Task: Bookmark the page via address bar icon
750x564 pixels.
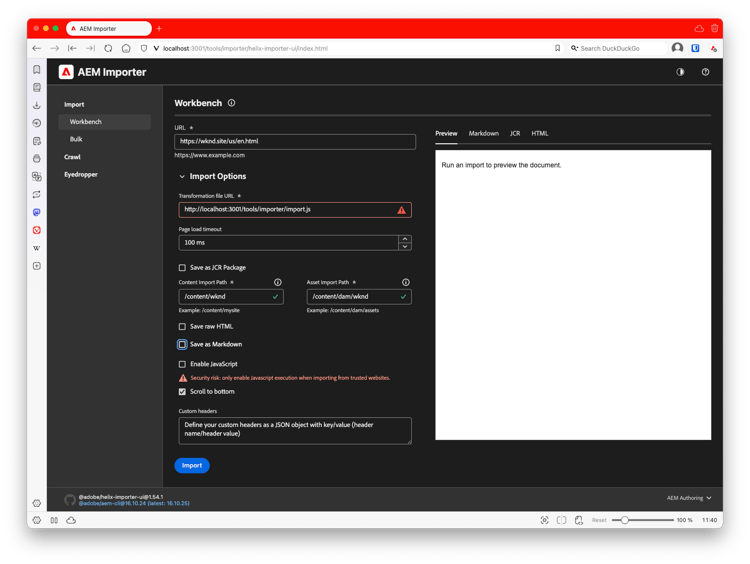Action: click(558, 48)
